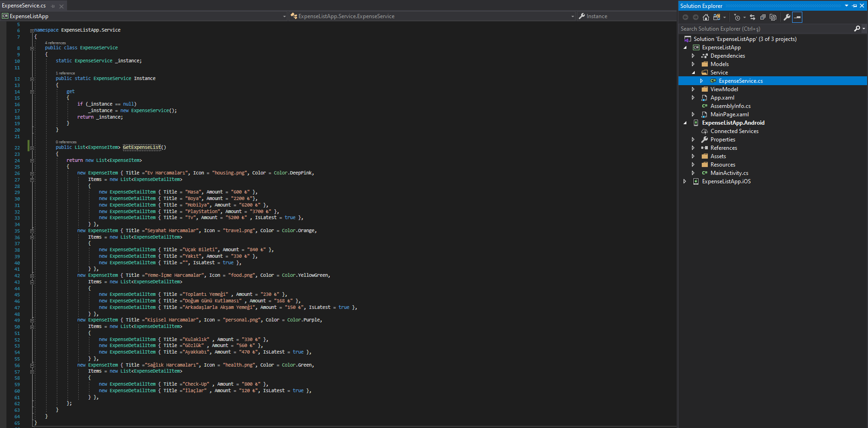Screen dimensions: 868x428
Task: Click '1 reference' above the Instance property
Action: tap(65, 73)
